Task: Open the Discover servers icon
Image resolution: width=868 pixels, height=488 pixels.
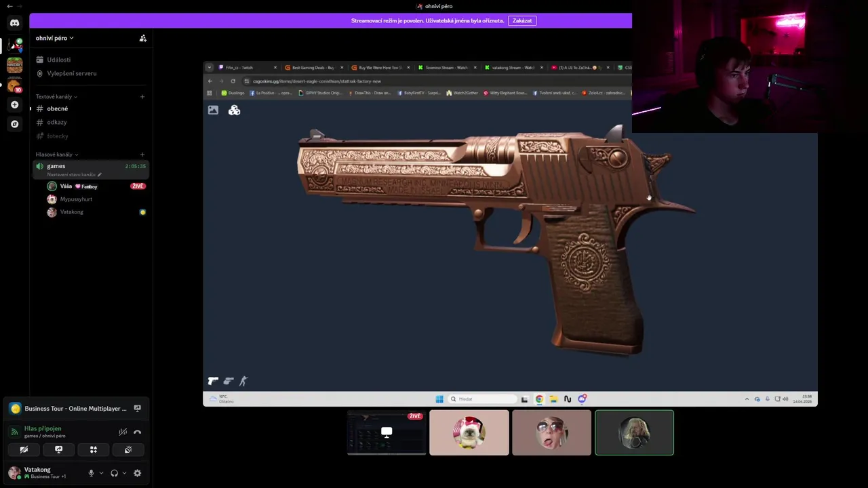Action: (14, 124)
